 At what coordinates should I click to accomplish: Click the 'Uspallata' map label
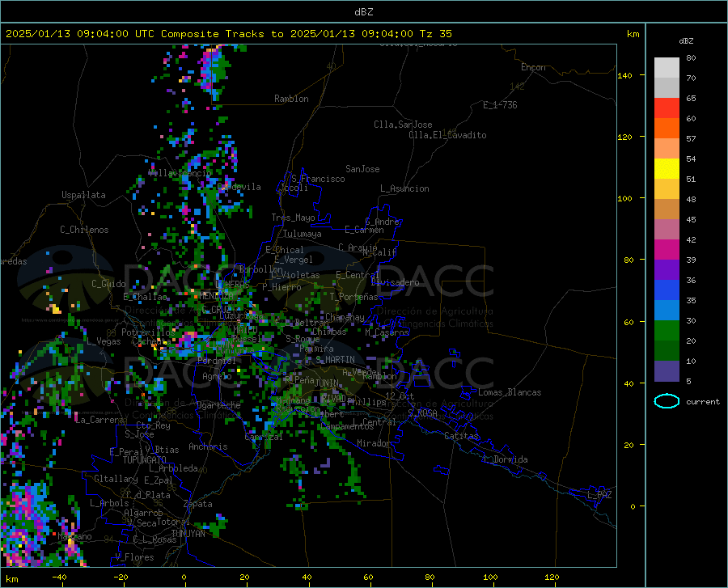click(83, 195)
